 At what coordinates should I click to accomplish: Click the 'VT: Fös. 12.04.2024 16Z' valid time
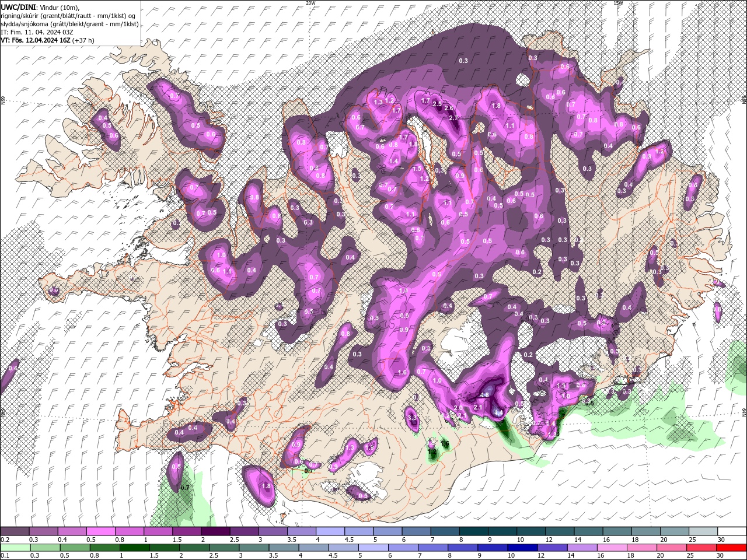[x=36, y=40]
